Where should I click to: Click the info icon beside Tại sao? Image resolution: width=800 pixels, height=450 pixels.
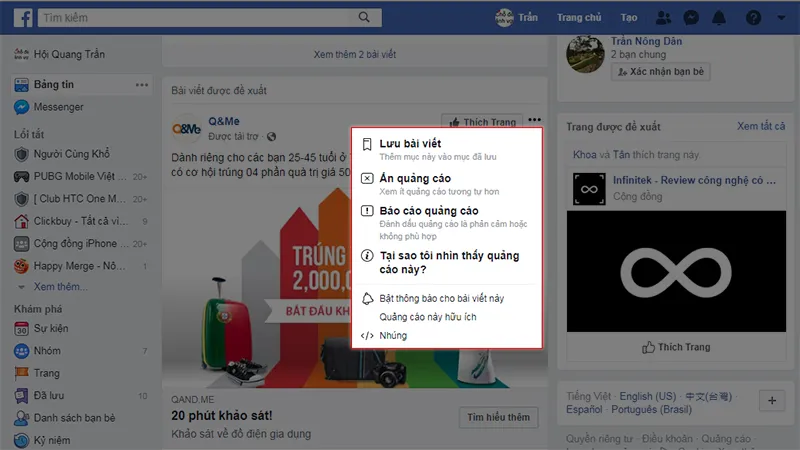point(367,256)
